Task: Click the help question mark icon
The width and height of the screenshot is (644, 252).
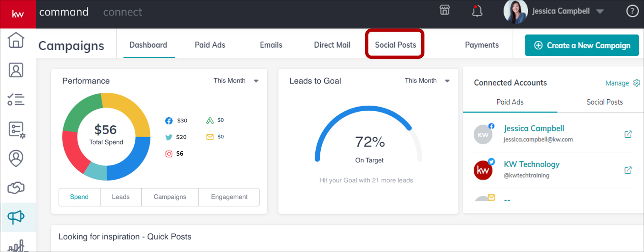Action: click(632, 11)
